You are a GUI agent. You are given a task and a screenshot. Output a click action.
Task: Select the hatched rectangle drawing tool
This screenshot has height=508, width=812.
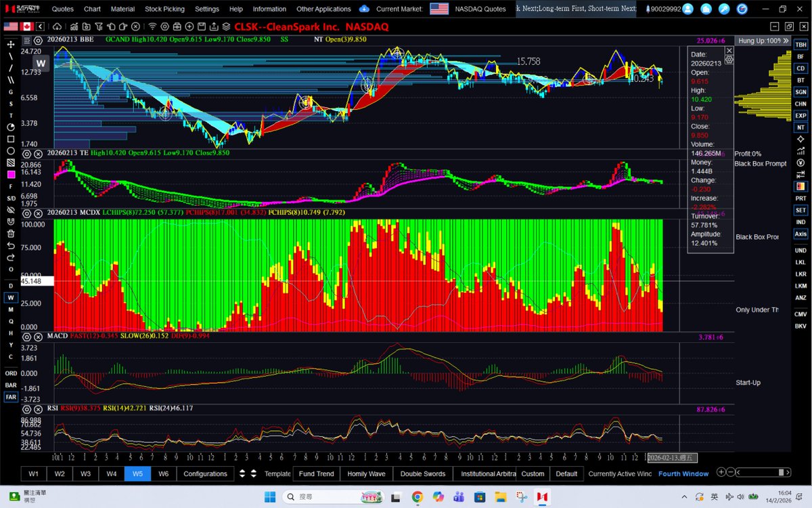click(11, 163)
